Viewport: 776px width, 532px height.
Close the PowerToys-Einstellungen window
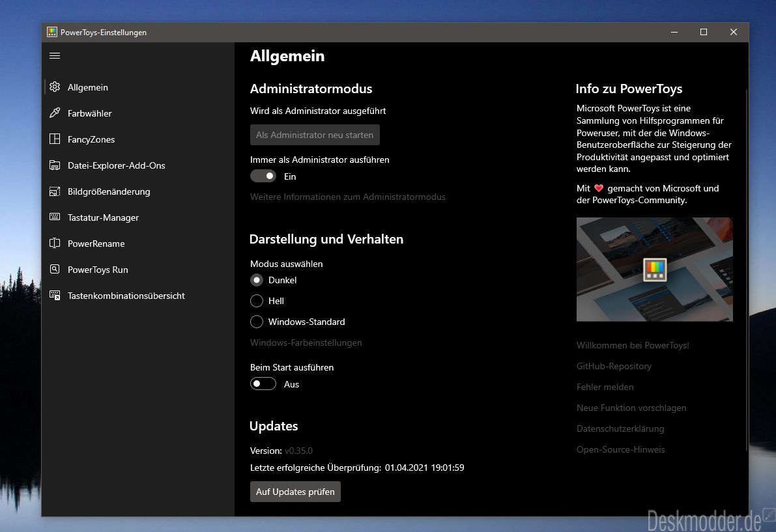click(733, 32)
